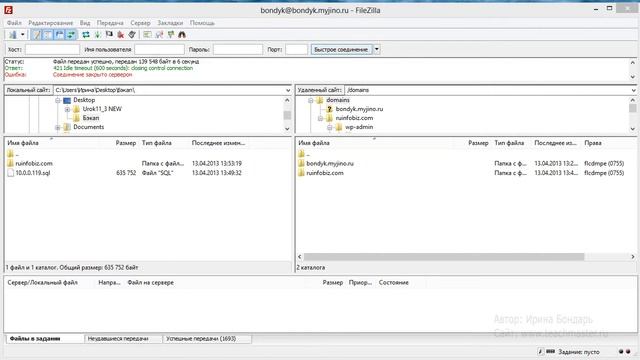Toggle transfer queue display icon

[x=71, y=35]
